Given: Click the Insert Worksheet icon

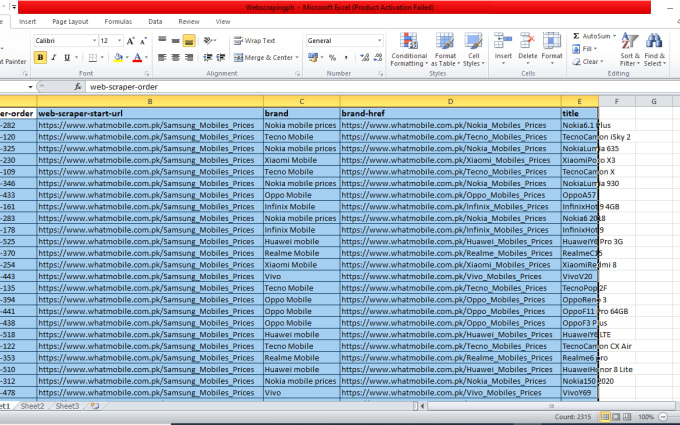Looking at the screenshot, I should coord(95,406).
